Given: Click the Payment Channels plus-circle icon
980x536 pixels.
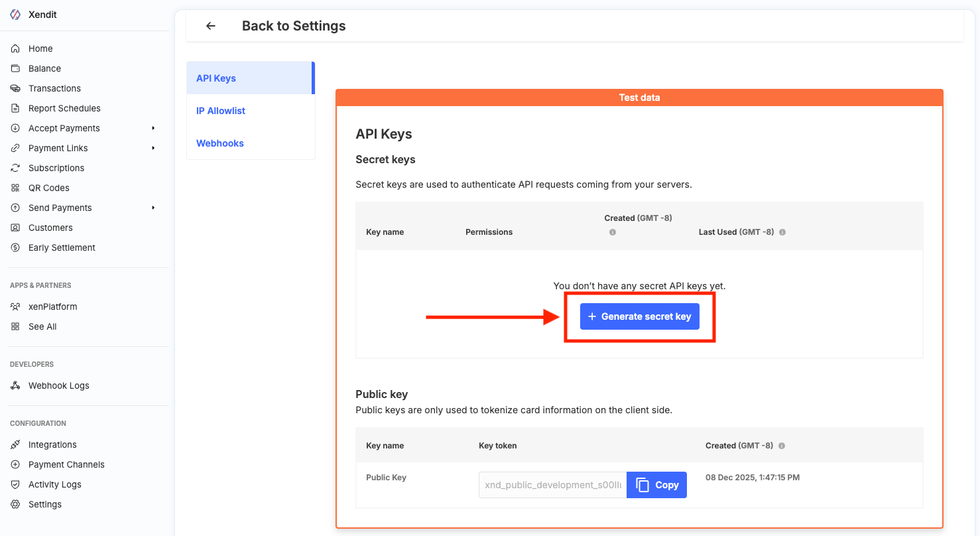Looking at the screenshot, I should tap(15, 464).
